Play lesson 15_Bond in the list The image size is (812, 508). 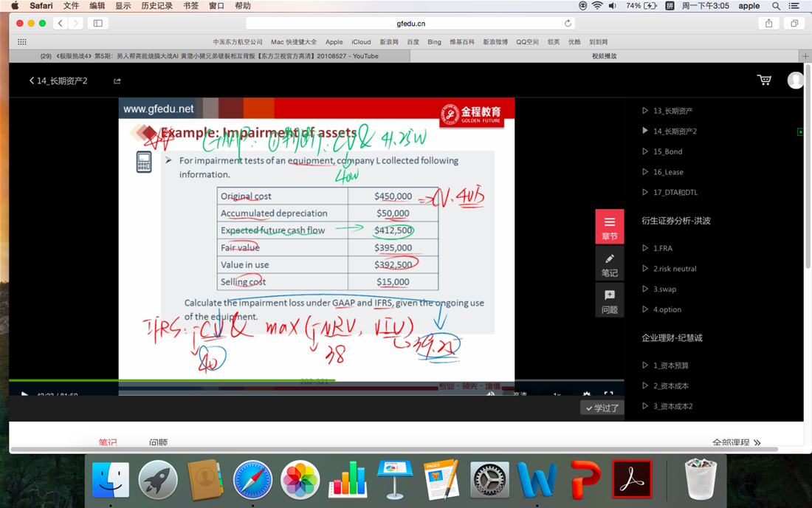point(667,151)
